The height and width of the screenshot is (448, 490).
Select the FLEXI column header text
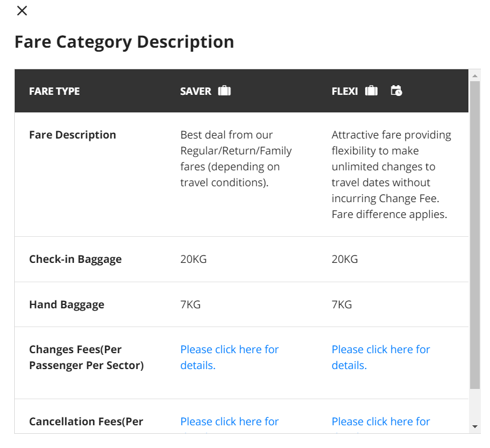[345, 91]
